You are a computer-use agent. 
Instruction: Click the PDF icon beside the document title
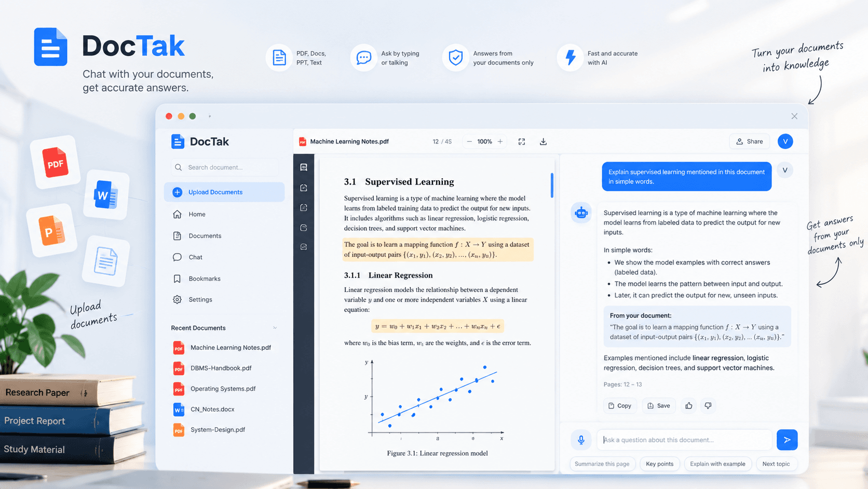302,141
